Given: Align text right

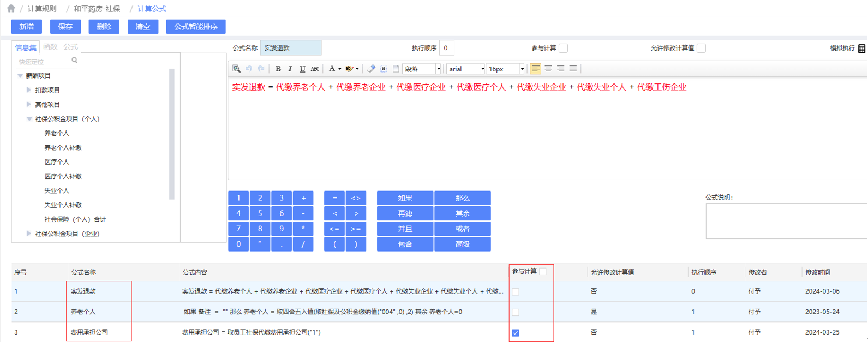Looking at the screenshot, I should pos(560,69).
